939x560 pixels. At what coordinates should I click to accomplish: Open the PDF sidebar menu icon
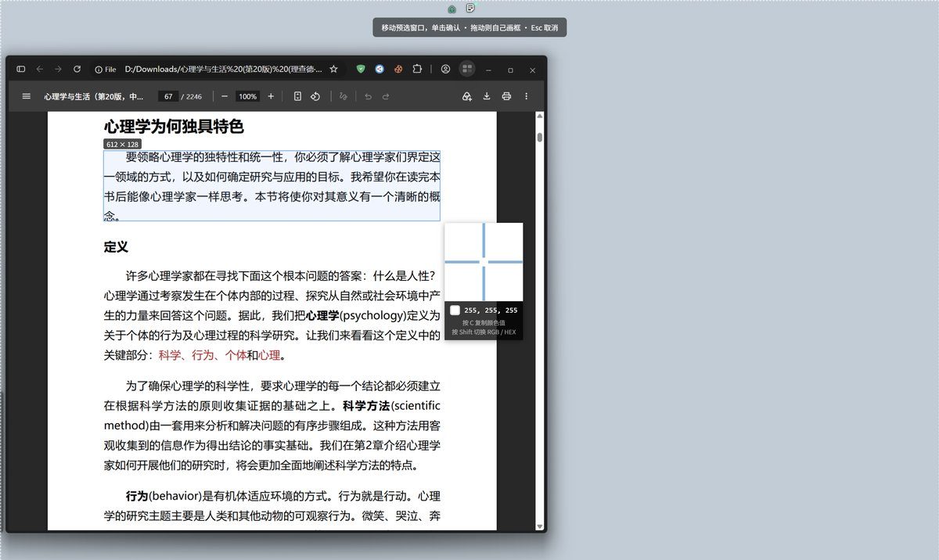coord(27,96)
